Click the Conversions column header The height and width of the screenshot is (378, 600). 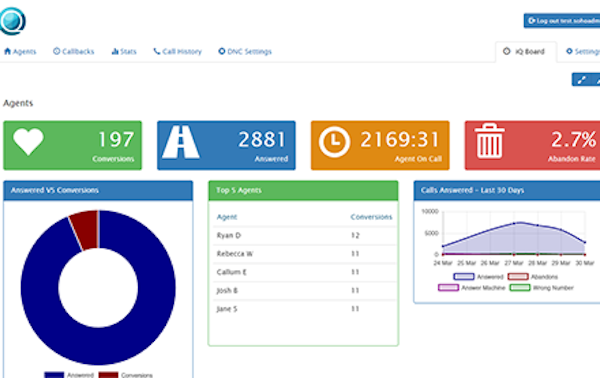pyautogui.click(x=371, y=217)
